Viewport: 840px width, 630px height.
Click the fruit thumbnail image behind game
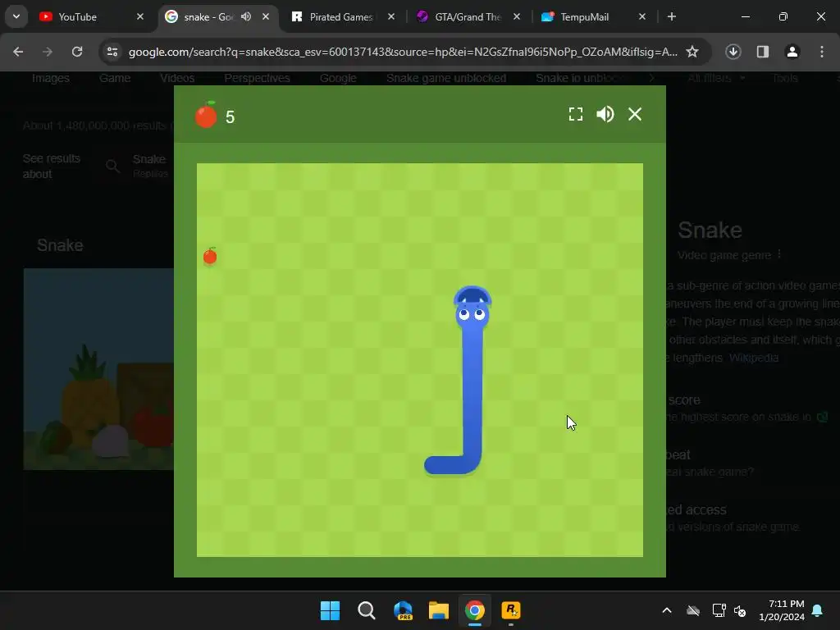pos(98,369)
